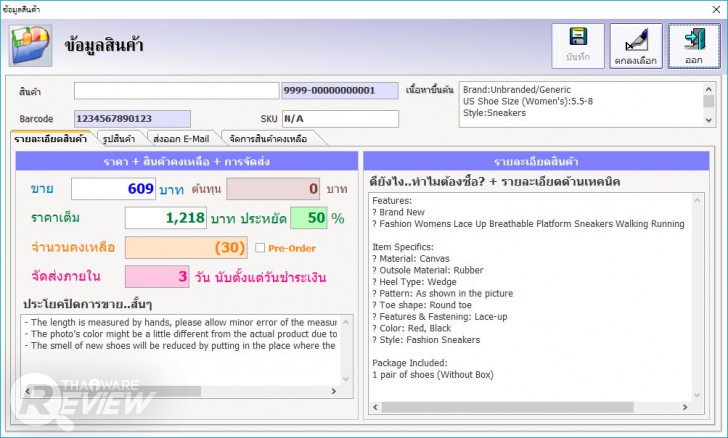Screen dimensions: 728x438
Task: Click the ตกลงเลือก confirm selection button
Action: (636, 46)
